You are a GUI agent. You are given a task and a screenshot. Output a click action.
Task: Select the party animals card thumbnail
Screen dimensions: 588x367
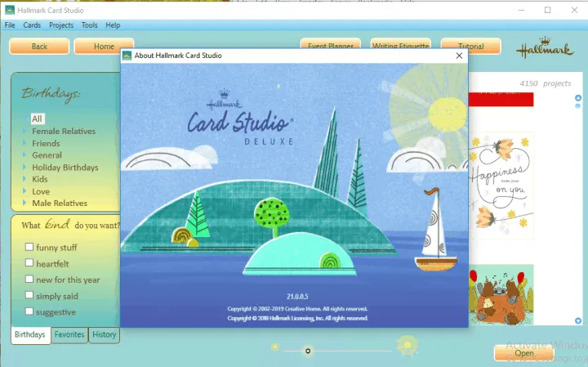pos(501,294)
